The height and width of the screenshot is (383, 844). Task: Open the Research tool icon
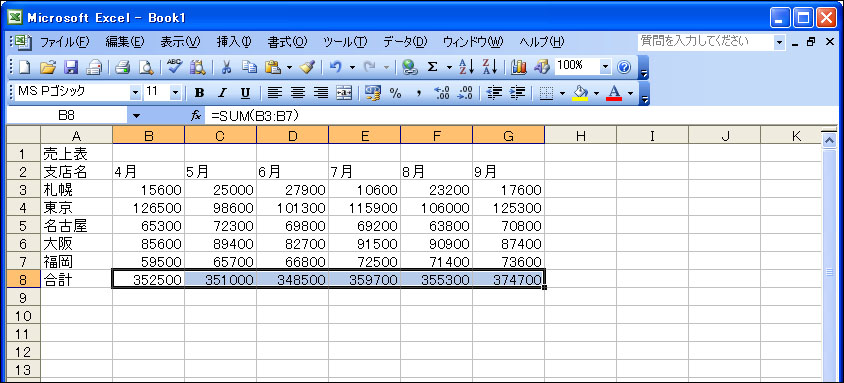click(x=198, y=67)
